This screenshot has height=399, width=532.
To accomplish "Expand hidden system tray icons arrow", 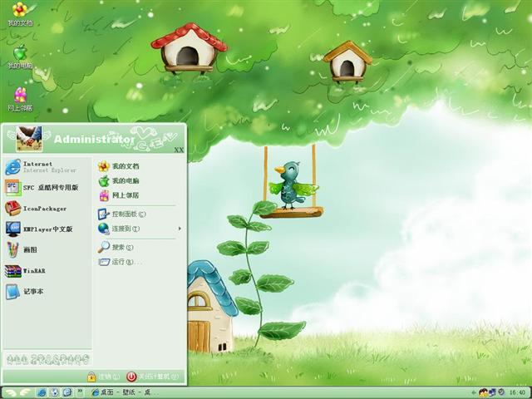I will point(474,393).
